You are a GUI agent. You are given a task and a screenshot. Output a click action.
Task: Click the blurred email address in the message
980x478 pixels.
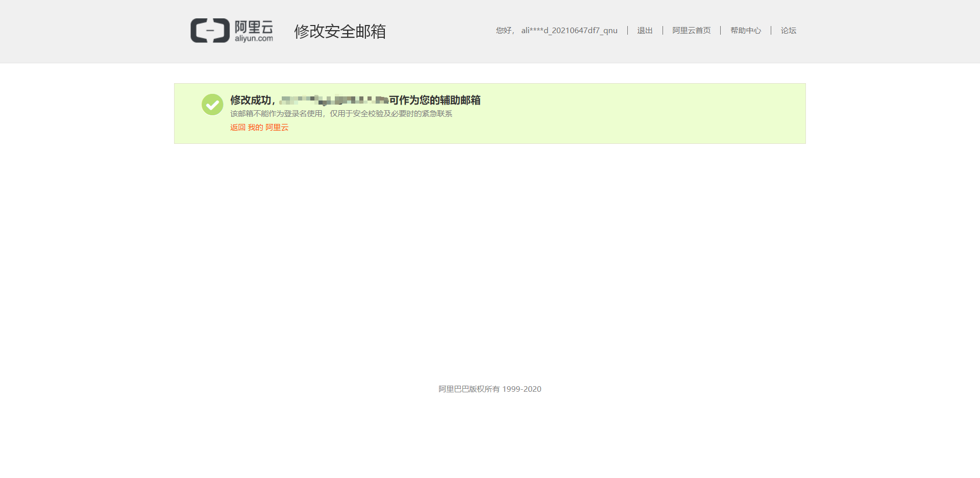(334, 100)
